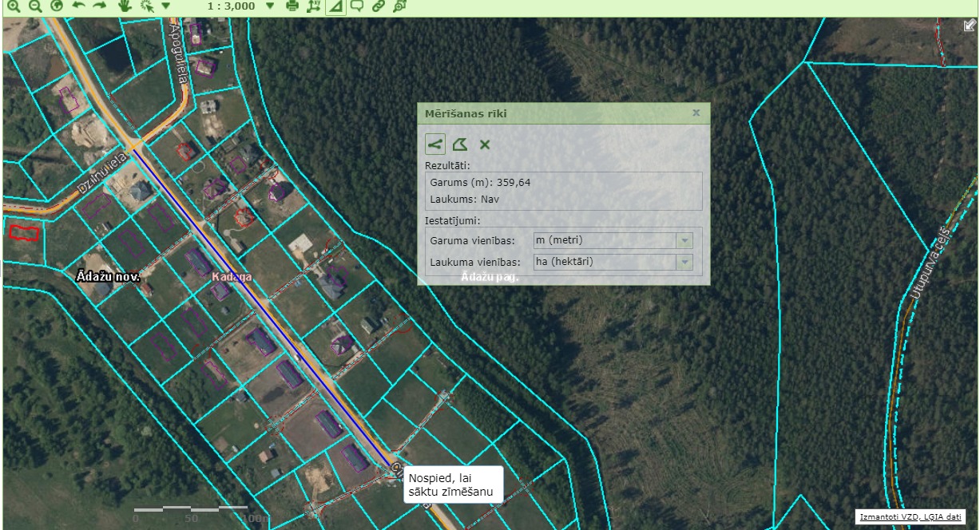Activate the line distance measurement tool
980x530 pixels.
434,144
